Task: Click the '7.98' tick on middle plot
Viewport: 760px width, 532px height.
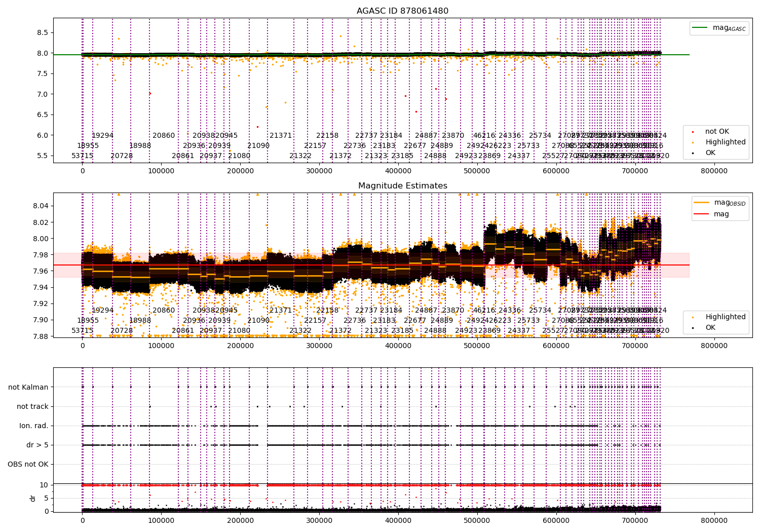Action: pos(41,255)
